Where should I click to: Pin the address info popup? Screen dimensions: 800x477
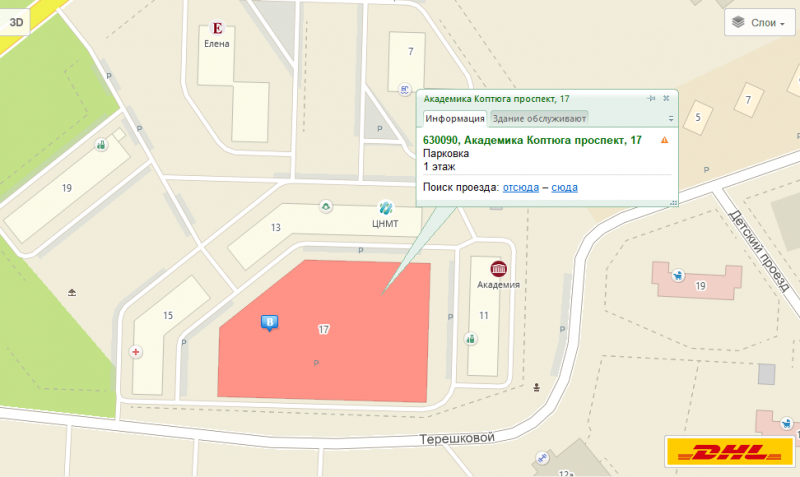click(651, 98)
